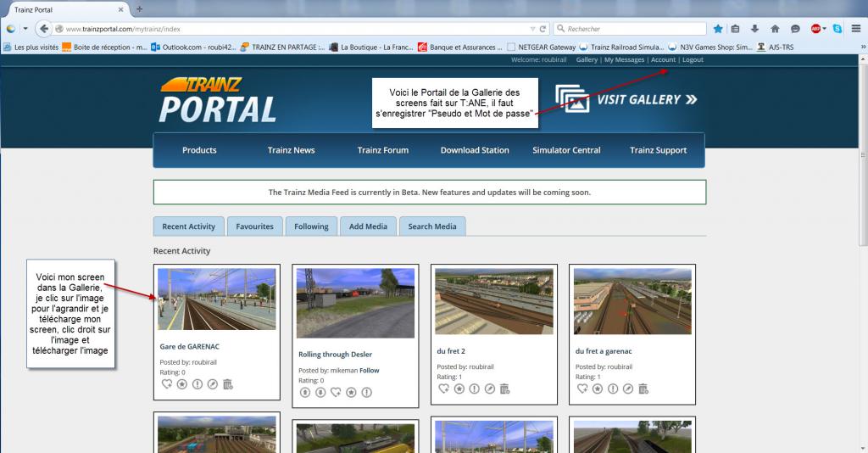Click the chat bubble toolbar icon
The image size is (868, 453).
(x=795, y=29)
